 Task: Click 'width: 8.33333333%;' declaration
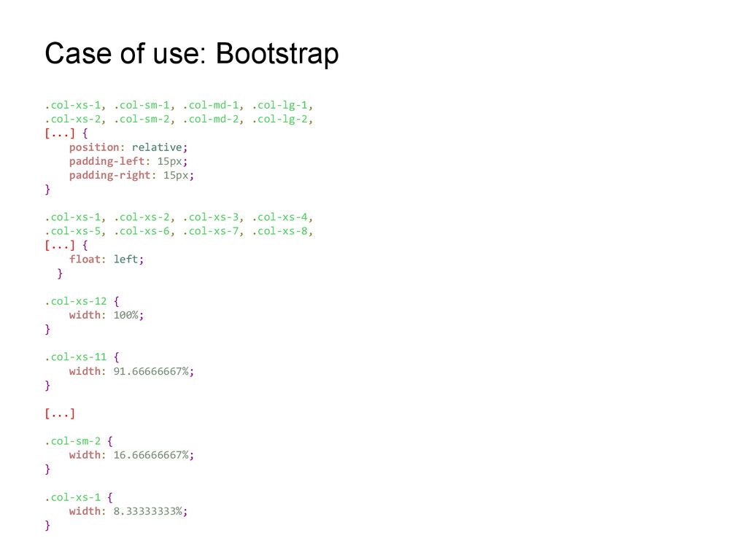pyautogui.click(x=128, y=511)
